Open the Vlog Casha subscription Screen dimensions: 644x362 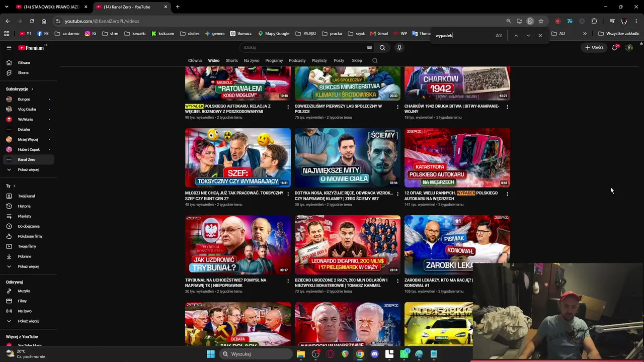[x=28, y=109]
